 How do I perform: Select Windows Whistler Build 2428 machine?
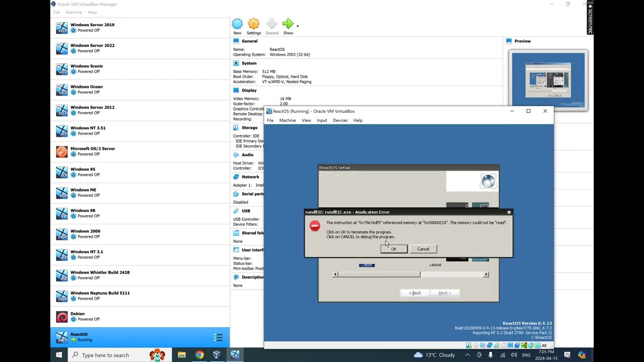point(140,275)
